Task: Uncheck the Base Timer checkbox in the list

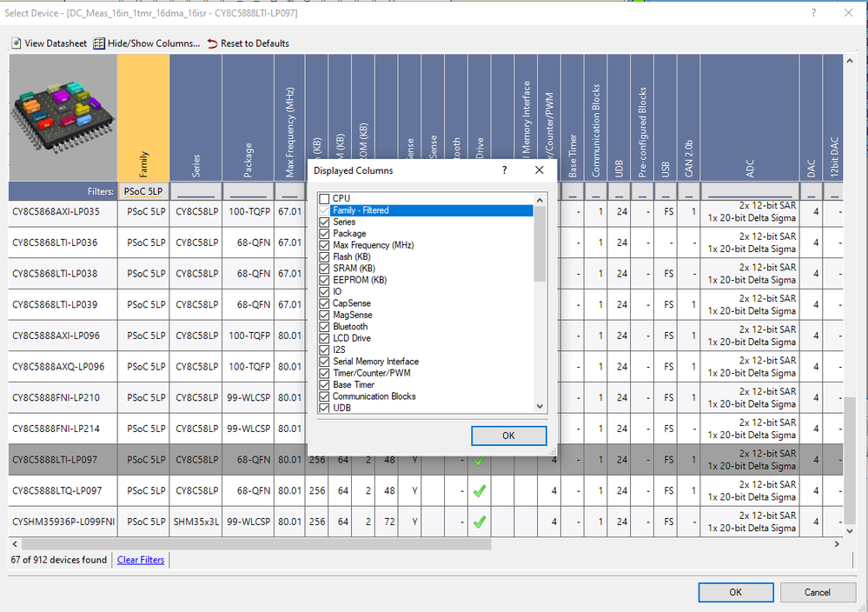Action: click(324, 385)
